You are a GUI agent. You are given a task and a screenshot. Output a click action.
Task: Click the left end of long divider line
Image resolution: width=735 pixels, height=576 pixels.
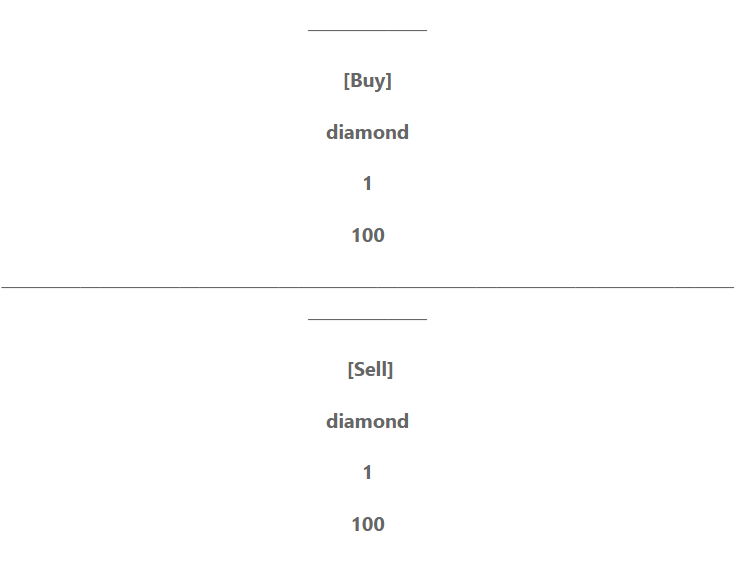[5, 285]
